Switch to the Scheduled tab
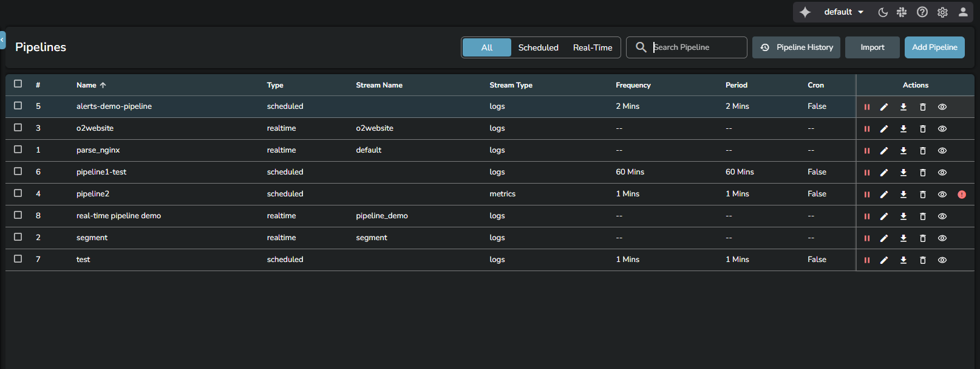The image size is (980, 369). click(x=538, y=47)
